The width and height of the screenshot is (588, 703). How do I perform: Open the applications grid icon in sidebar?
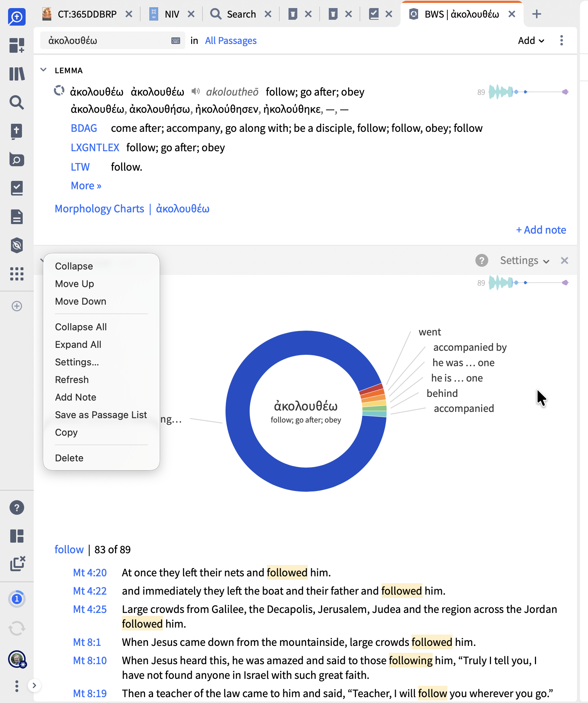[x=17, y=274]
